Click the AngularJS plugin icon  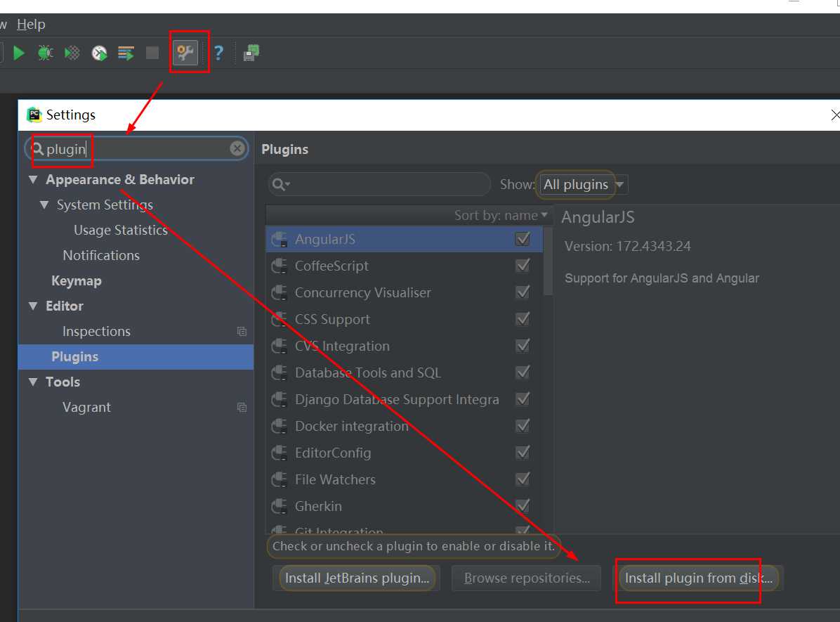tap(279, 239)
